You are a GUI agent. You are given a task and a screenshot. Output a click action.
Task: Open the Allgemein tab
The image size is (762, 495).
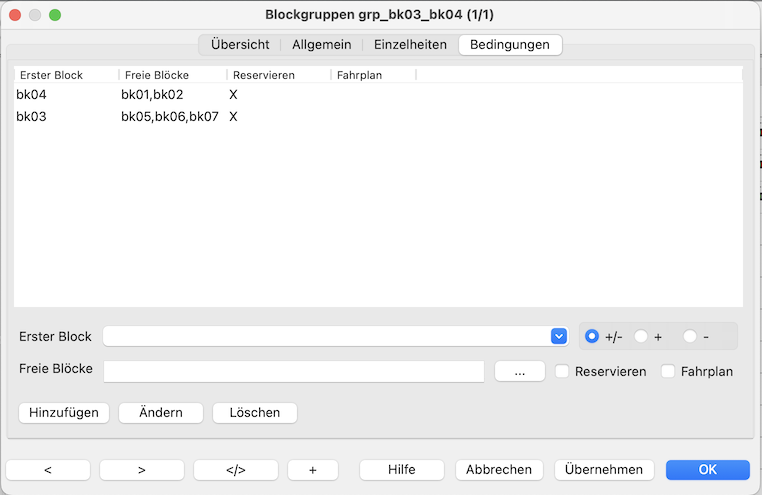pyautogui.click(x=322, y=45)
